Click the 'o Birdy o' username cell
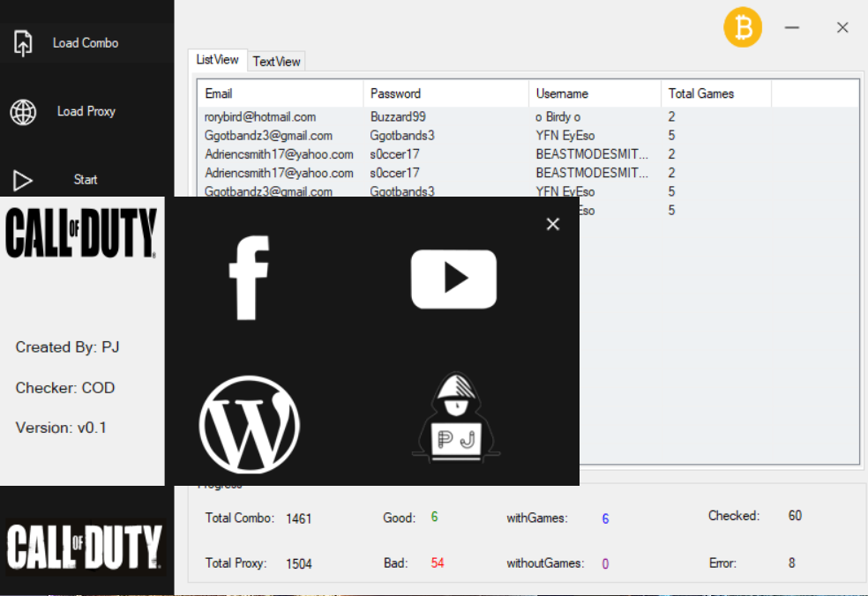The height and width of the screenshot is (596, 868). point(558,116)
